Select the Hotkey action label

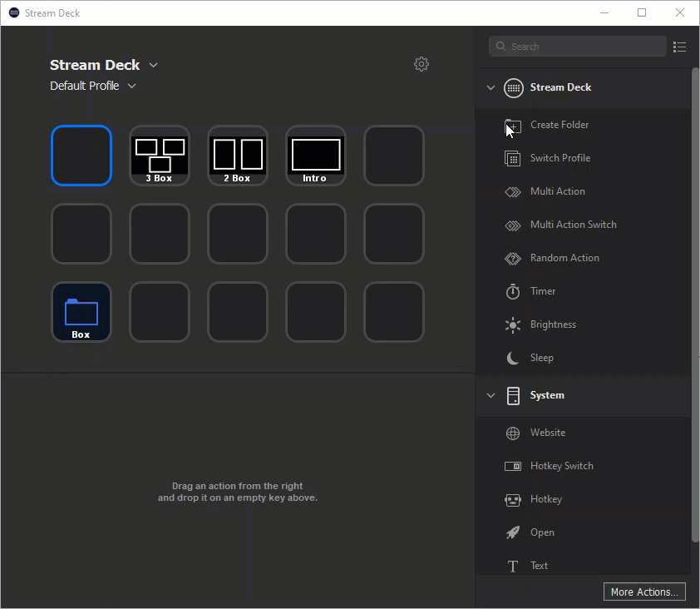546,499
